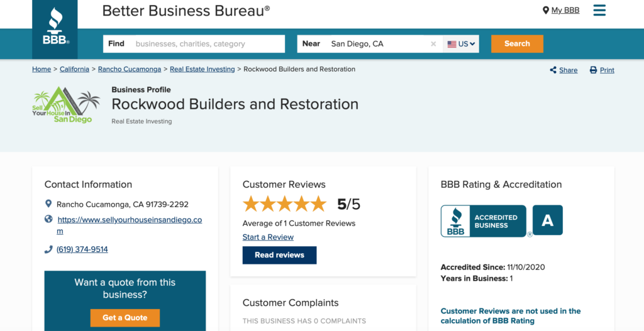Click the Rancho Cucamonga, CA 91739-2292 address

tap(123, 204)
